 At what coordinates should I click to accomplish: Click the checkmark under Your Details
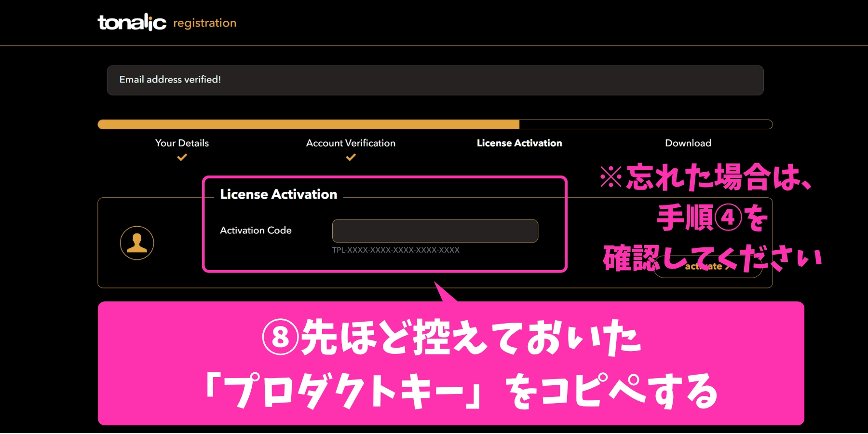(x=182, y=157)
